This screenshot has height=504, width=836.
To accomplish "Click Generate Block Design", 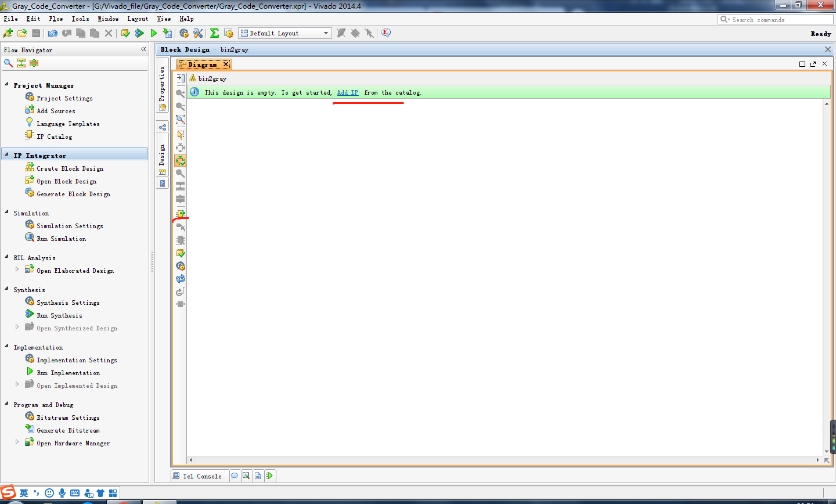I will pyautogui.click(x=73, y=194).
